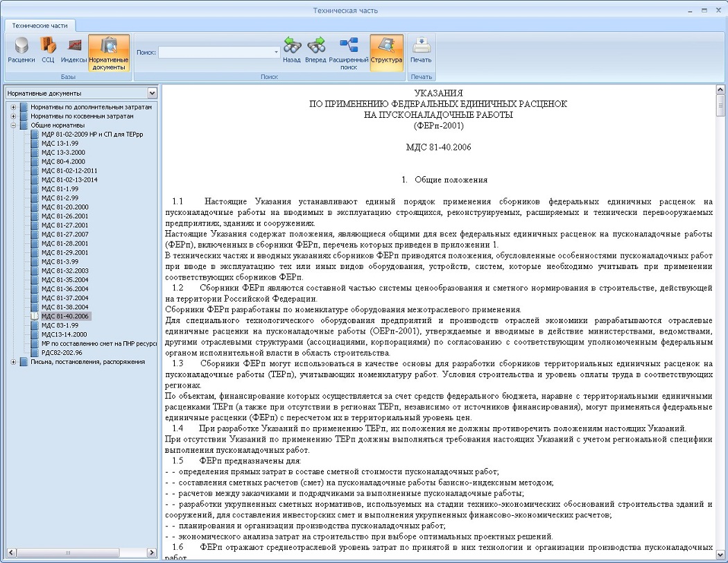Screen dimensions: 728x563
Task: Click the 'МДС 81-40.2006' title line in document
Action: click(x=439, y=148)
